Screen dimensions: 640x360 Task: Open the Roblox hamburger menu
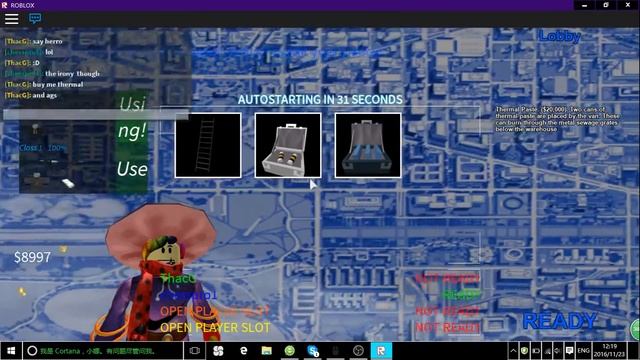(11, 19)
